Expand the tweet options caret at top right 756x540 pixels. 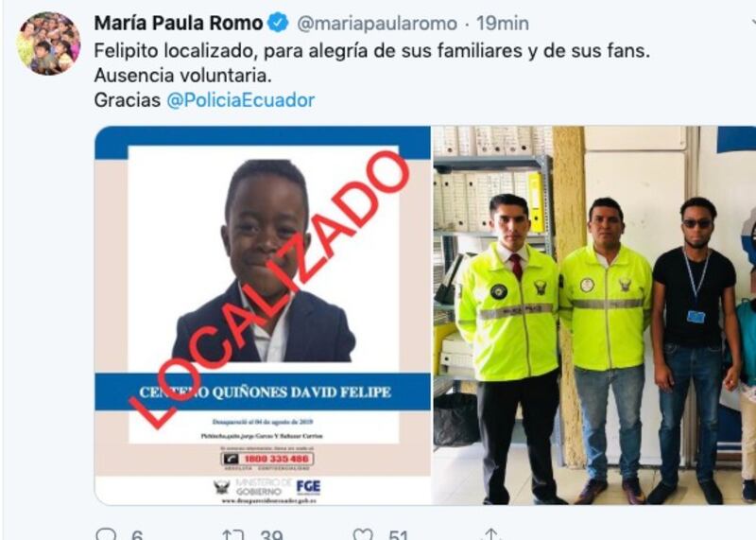(753, 22)
